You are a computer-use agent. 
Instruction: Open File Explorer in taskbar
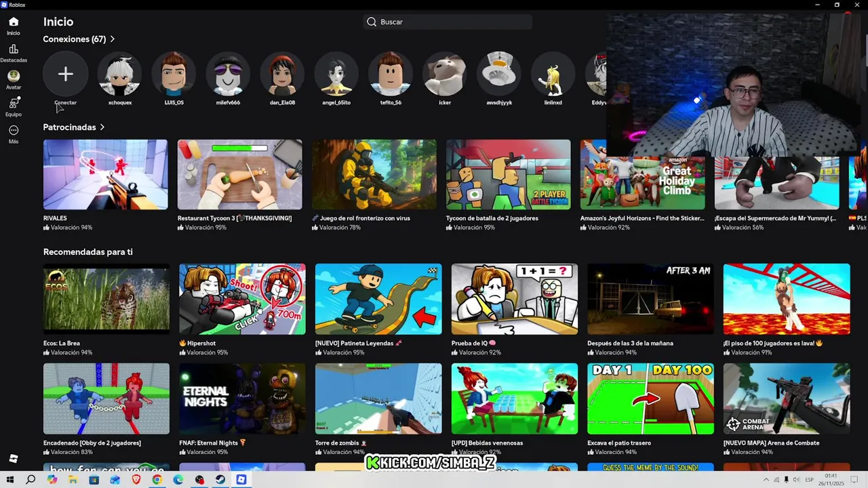tap(73, 480)
